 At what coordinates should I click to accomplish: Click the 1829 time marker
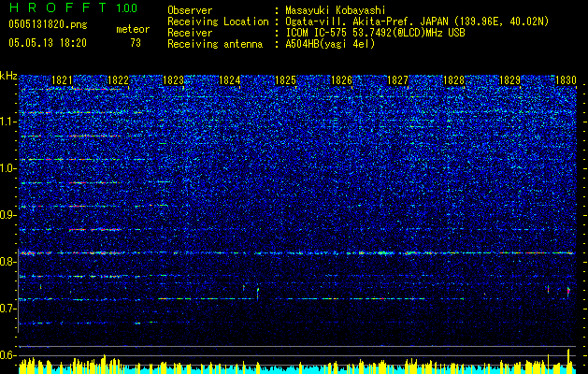[510, 80]
